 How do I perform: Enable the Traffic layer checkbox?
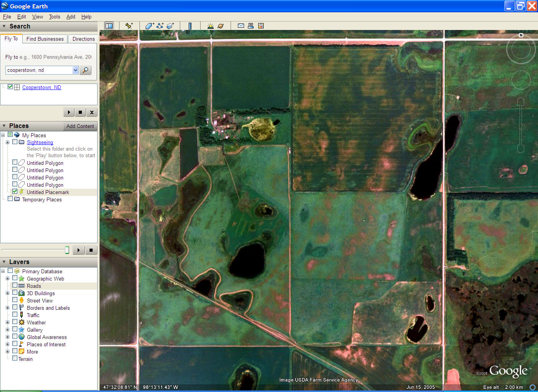[x=15, y=314]
